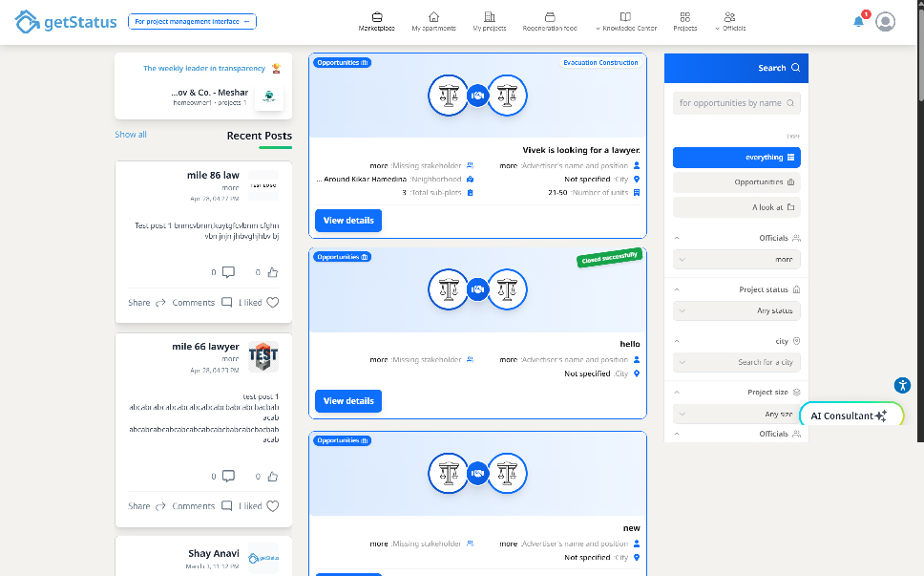Open the user profile avatar menu
The height and width of the screenshot is (576, 924).
[885, 22]
